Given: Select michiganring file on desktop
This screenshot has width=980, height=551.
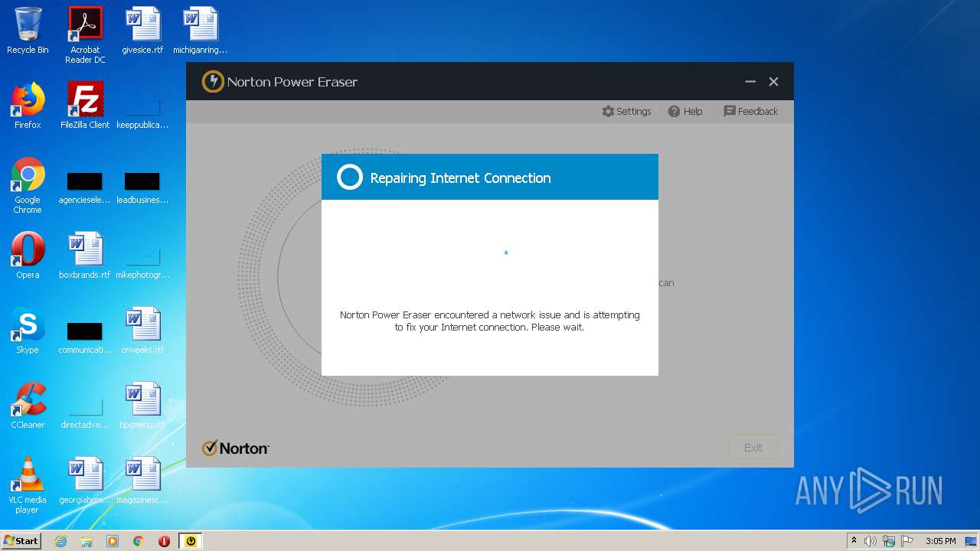Looking at the screenshot, I should pos(200,31).
